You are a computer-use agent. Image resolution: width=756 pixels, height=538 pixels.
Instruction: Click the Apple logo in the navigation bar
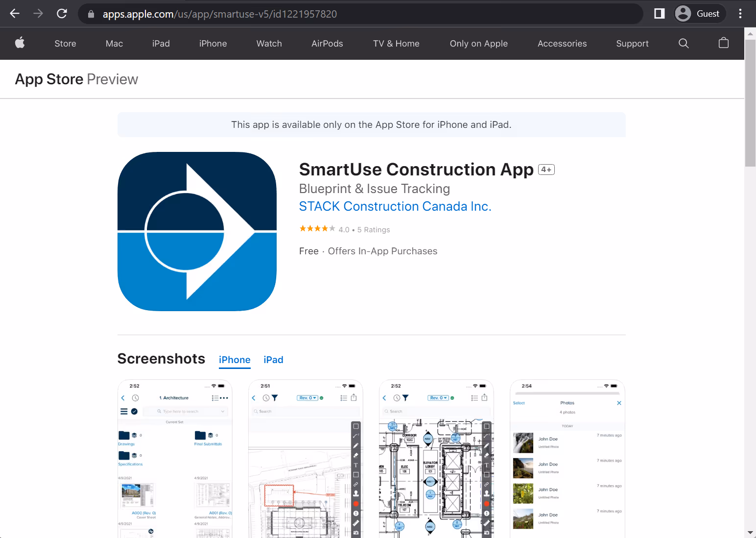[20, 43]
